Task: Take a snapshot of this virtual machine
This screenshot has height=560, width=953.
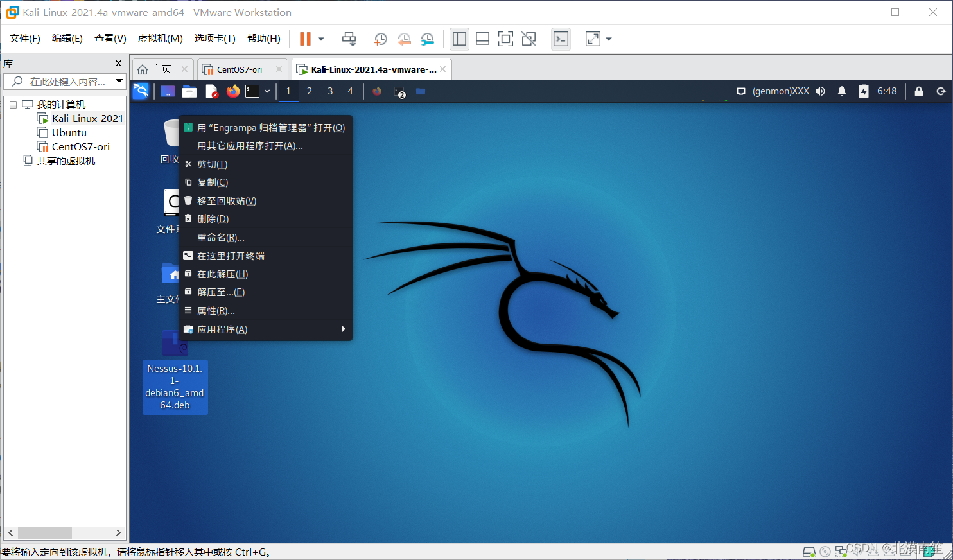Action: (380, 39)
